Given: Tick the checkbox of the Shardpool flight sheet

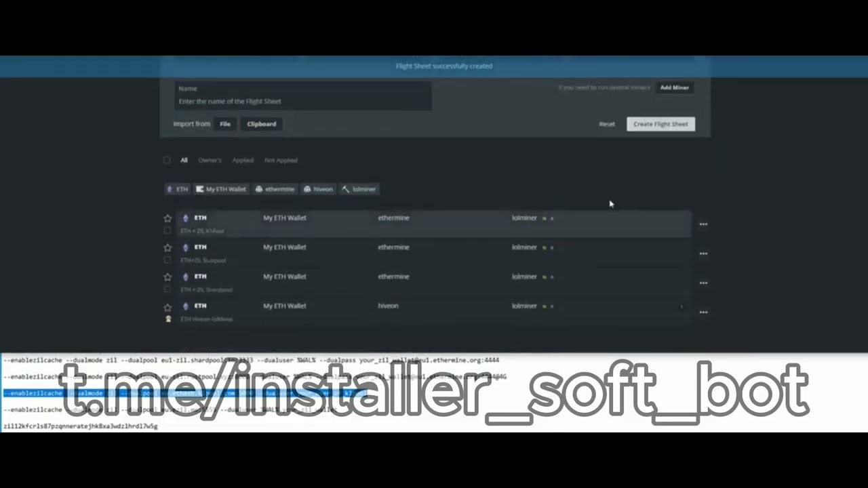Looking at the screenshot, I should click(167, 289).
